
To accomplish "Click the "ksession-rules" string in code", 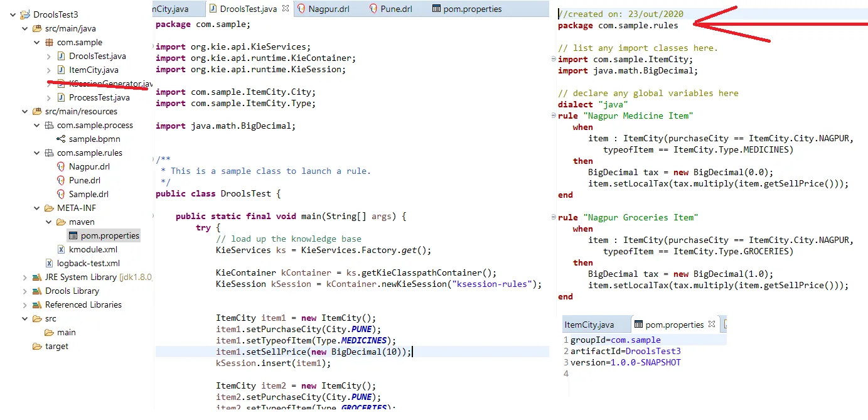I will point(493,284).
